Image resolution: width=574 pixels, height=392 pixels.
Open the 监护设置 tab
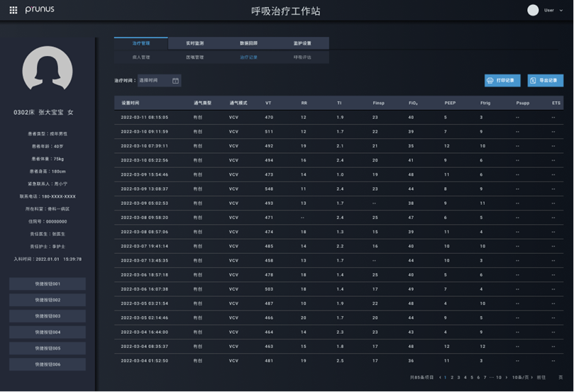(x=302, y=43)
